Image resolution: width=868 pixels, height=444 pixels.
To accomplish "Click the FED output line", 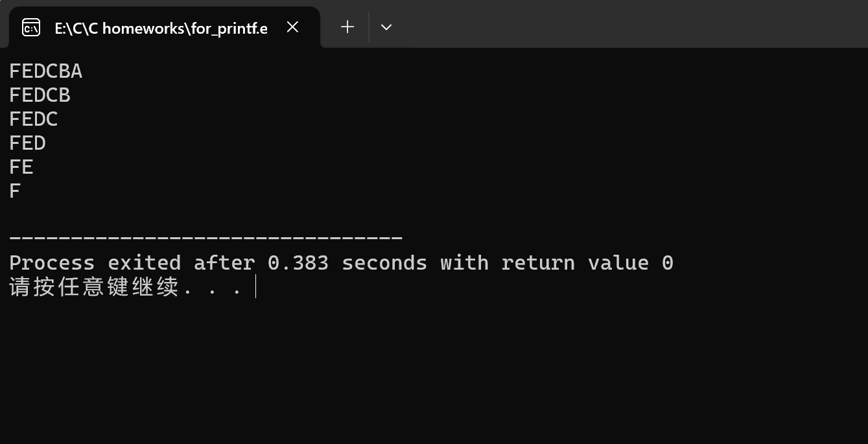I will 27,143.
